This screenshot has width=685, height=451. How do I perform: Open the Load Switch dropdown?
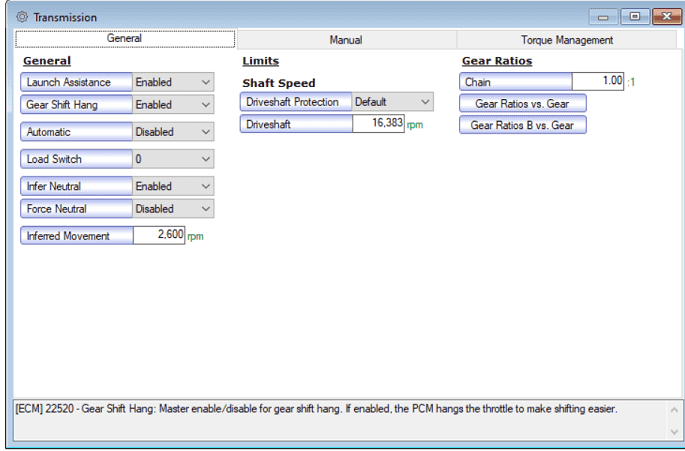pyautogui.click(x=173, y=159)
